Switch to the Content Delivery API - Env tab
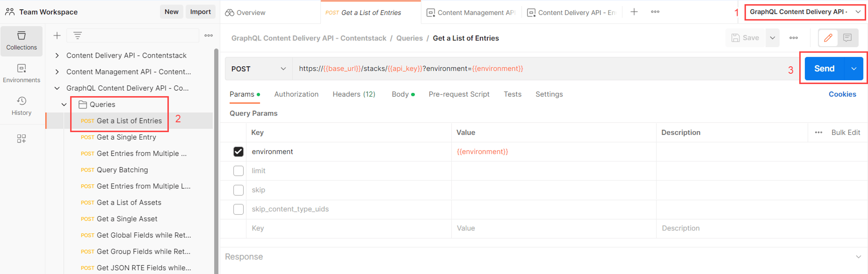The height and width of the screenshot is (274, 868). click(571, 12)
